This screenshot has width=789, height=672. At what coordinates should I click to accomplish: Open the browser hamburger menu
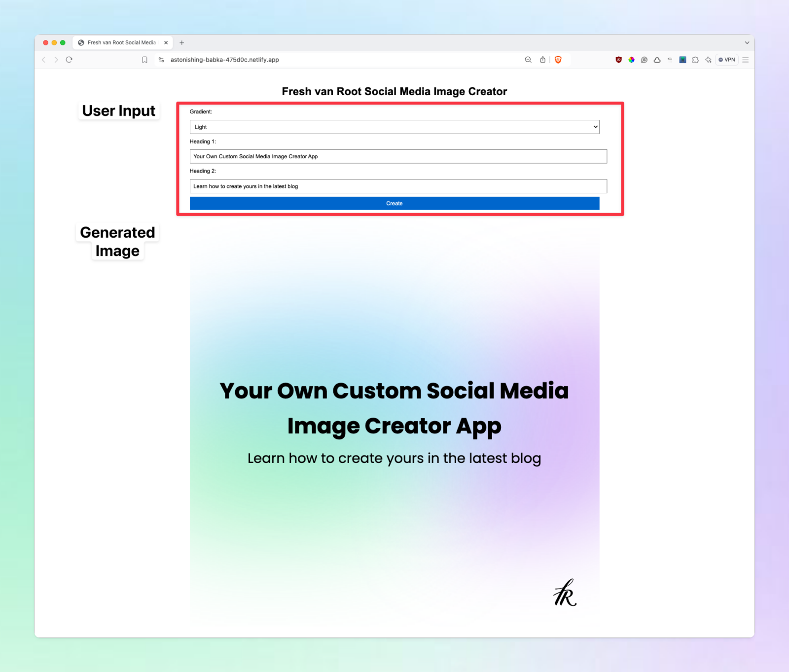point(746,60)
